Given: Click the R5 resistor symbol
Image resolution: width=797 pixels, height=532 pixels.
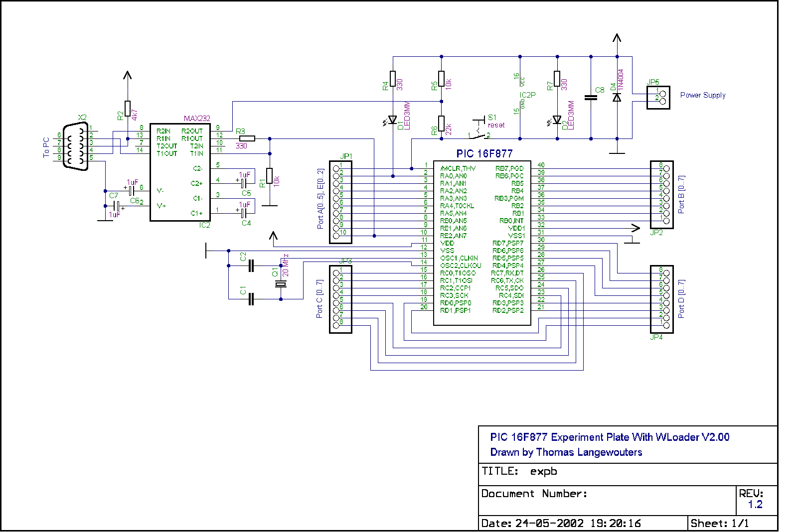Looking at the screenshot, I should tap(442, 79).
